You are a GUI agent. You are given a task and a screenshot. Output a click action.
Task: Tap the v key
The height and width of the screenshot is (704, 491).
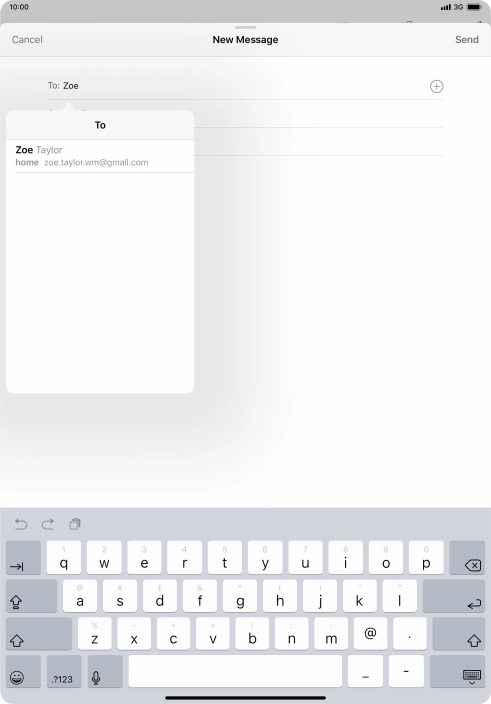[213, 634]
